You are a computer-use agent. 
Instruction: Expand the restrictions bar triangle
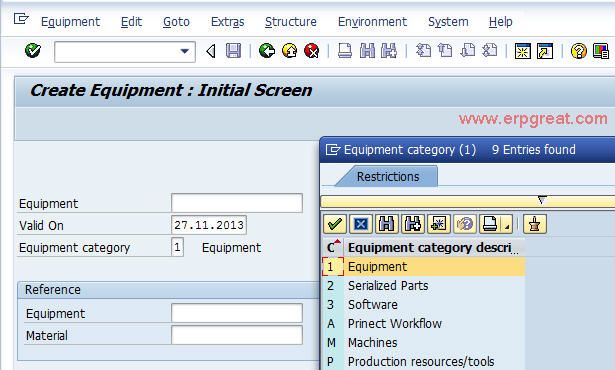(542, 200)
